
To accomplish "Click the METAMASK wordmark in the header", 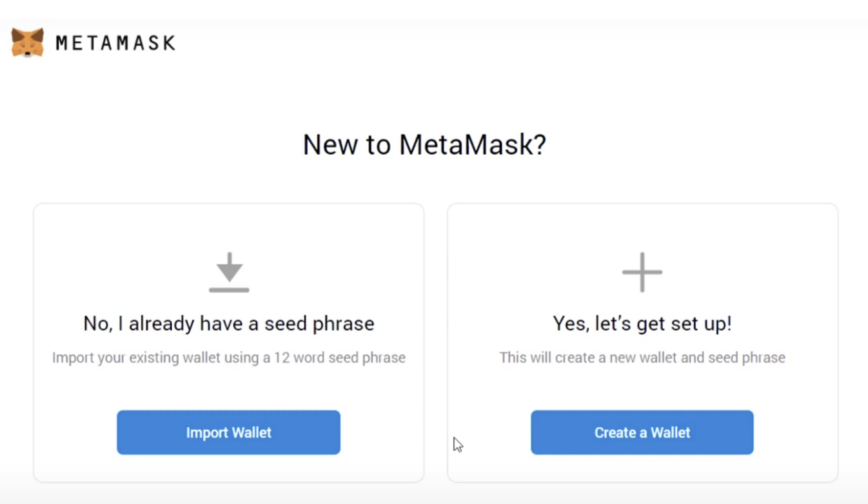I will tap(115, 43).
